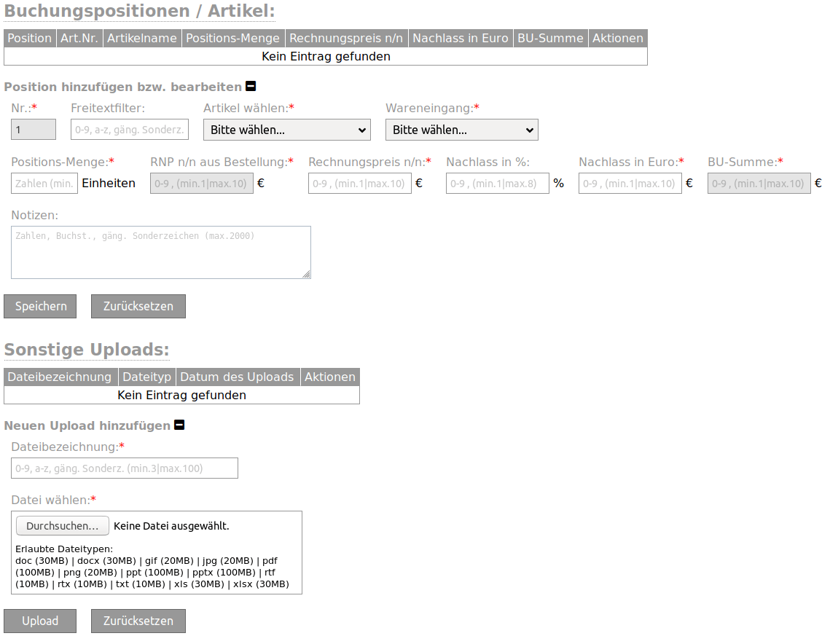Screen dimensions: 830x644
Task: Collapse the 'Neuen Upload hinzufügen' section
Action: (179, 425)
